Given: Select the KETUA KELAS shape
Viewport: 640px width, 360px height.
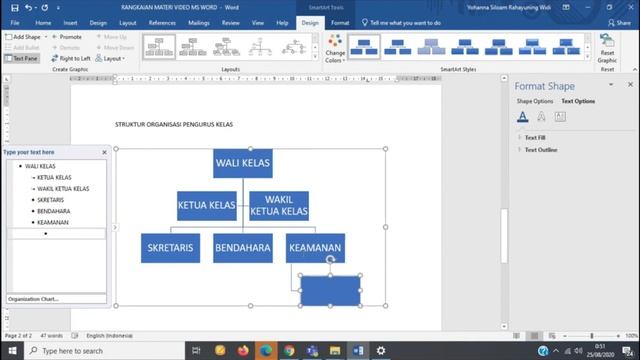Looking at the screenshot, I should (207, 206).
